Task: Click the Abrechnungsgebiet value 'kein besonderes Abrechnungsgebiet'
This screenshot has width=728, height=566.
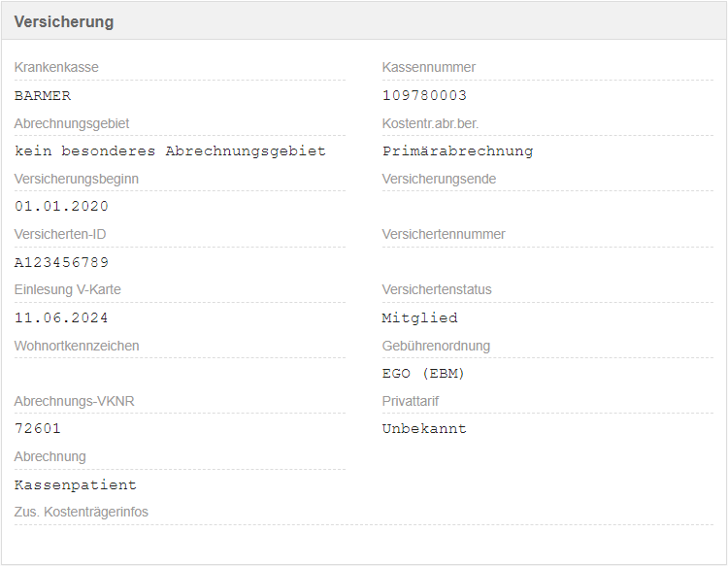Action: click(170, 150)
